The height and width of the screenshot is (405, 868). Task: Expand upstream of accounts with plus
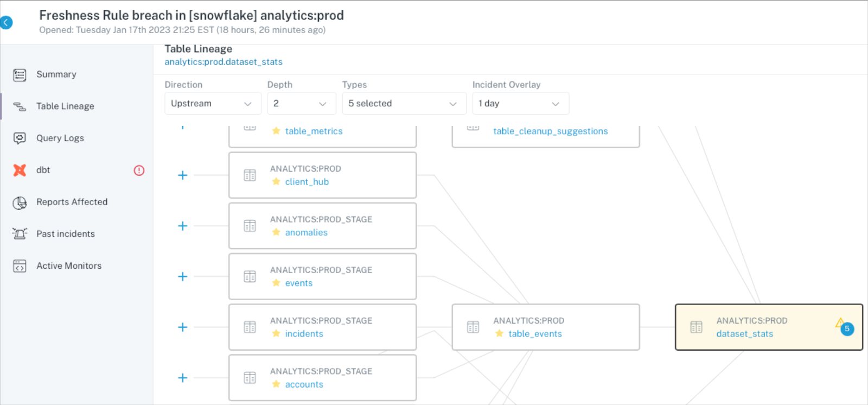coord(183,378)
